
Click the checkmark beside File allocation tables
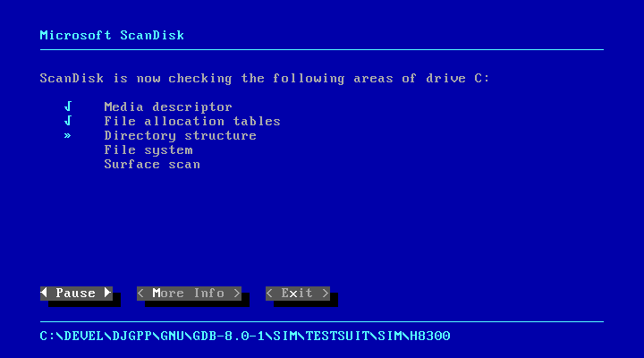[x=68, y=121]
